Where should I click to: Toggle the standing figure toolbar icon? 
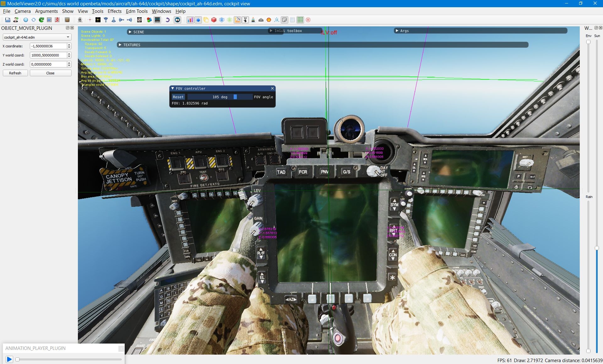[245, 20]
